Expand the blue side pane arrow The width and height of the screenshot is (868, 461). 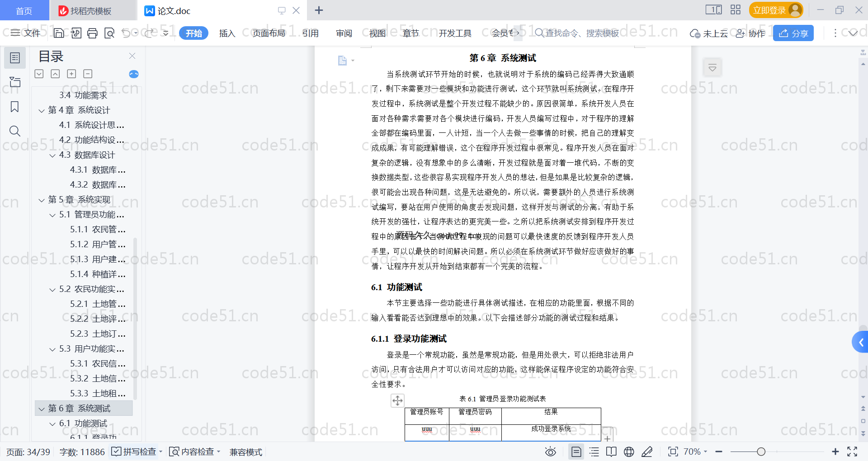pyautogui.click(x=860, y=343)
